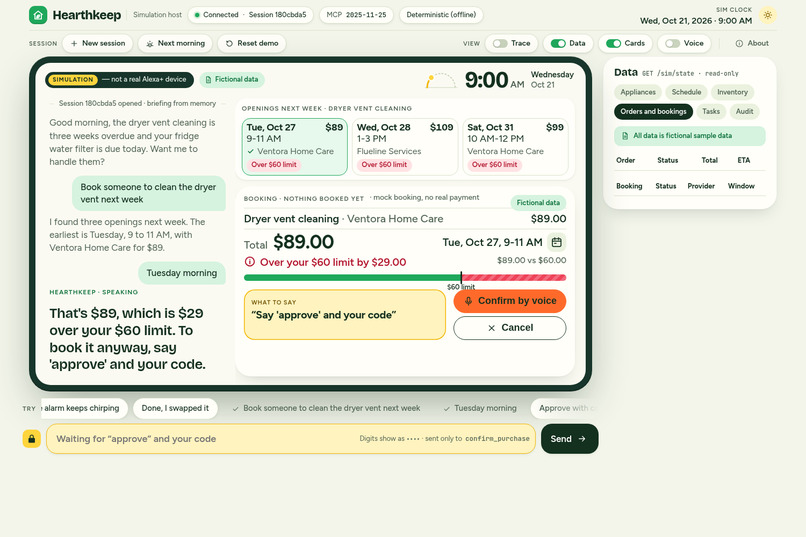This screenshot has width=806, height=537.
Task: Click the Order column header
Action: 626,160
